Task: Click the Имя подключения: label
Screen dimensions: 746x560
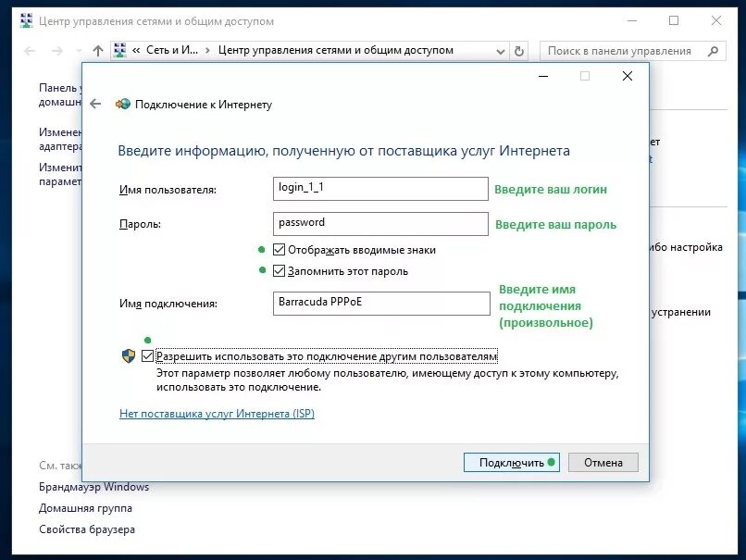Action: (x=168, y=304)
